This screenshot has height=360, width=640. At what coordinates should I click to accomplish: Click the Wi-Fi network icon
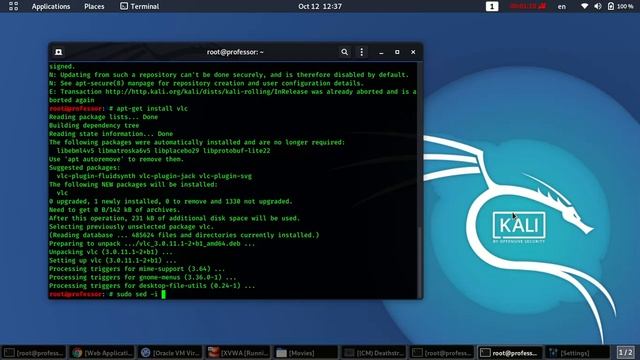tap(584, 7)
